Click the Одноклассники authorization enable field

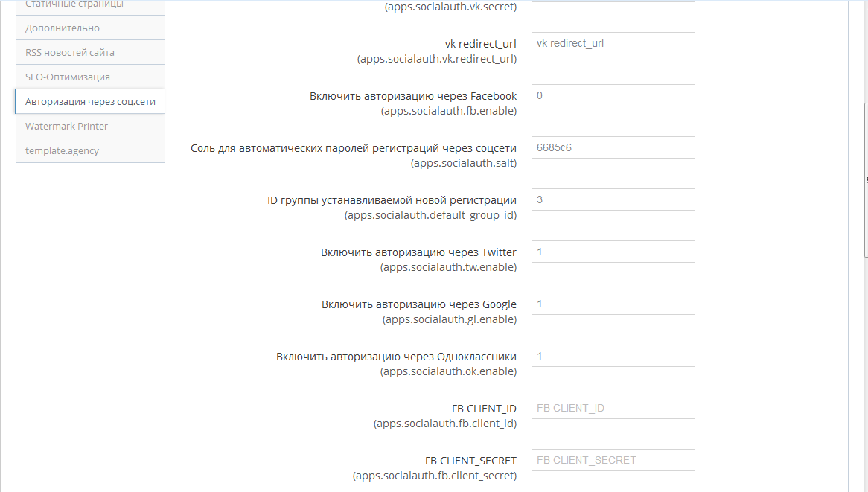(x=613, y=356)
